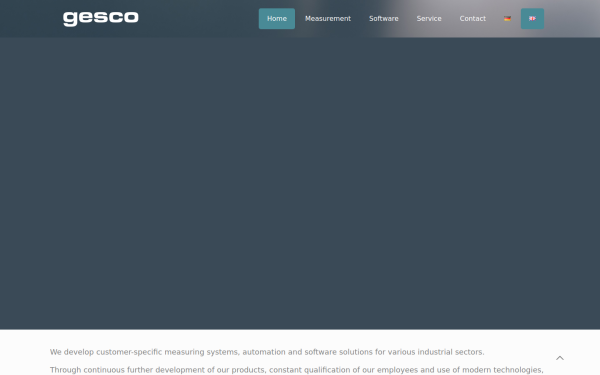This screenshot has height=375, width=600.
Task: Open the Software menu item
Action: 383,19
